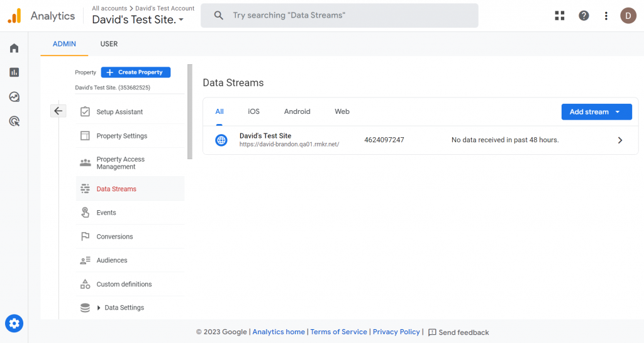Open Custom definitions menu item

point(130,284)
